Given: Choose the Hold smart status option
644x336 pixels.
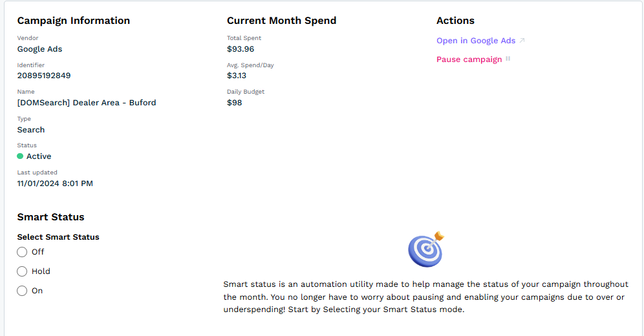Looking at the screenshot, I should 22,271.
